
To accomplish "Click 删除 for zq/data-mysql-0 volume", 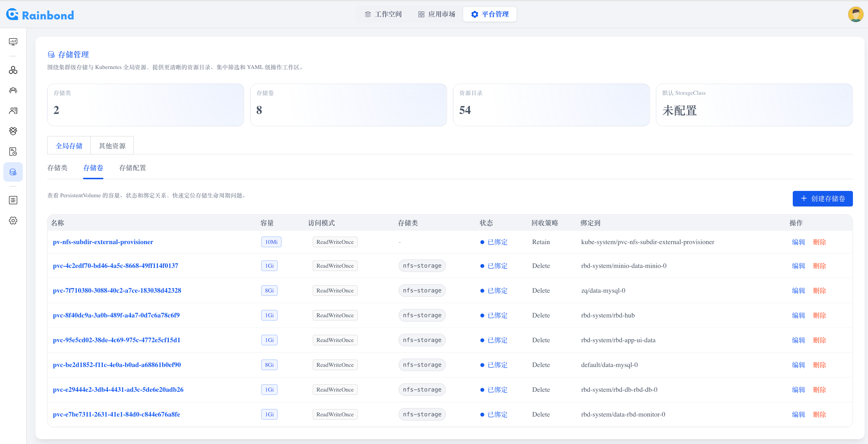I will pyautogui.click(x=819, y=290).
